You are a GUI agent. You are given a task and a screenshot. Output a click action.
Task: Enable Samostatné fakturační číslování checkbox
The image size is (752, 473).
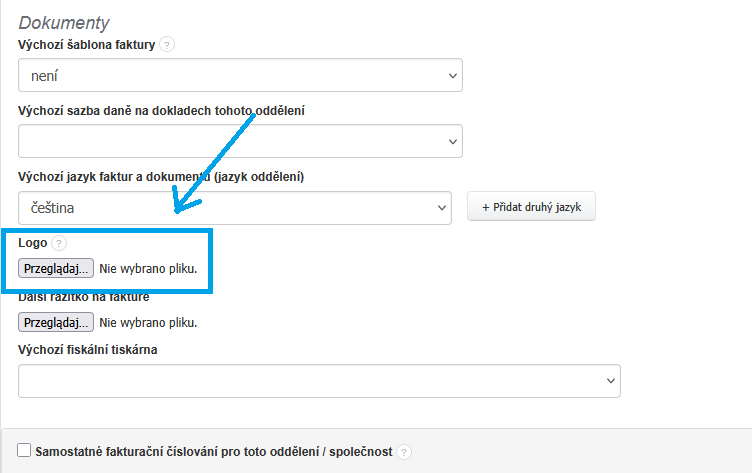point(25,451)
